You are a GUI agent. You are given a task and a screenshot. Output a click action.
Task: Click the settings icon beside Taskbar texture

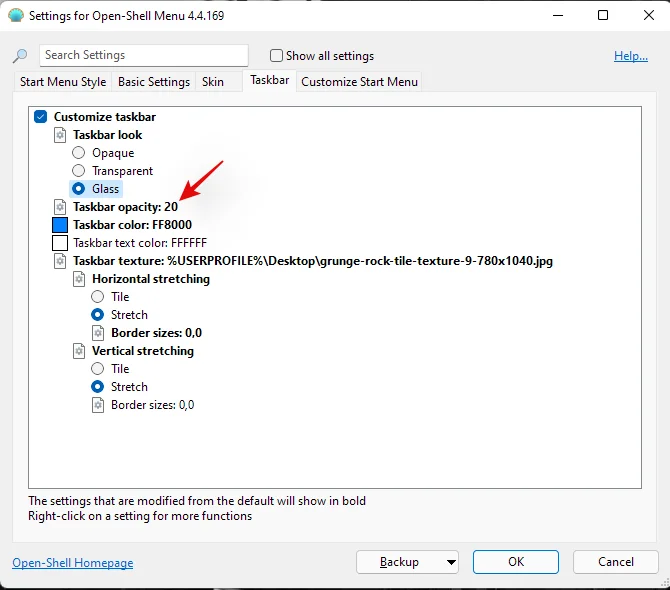[60, 261]
